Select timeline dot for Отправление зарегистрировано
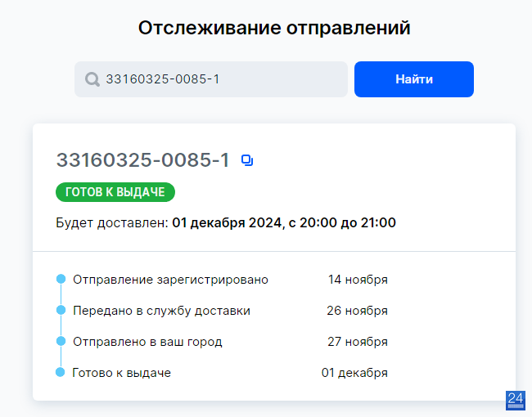This screenshot has height=417, width=532. [x=61, y=279]
